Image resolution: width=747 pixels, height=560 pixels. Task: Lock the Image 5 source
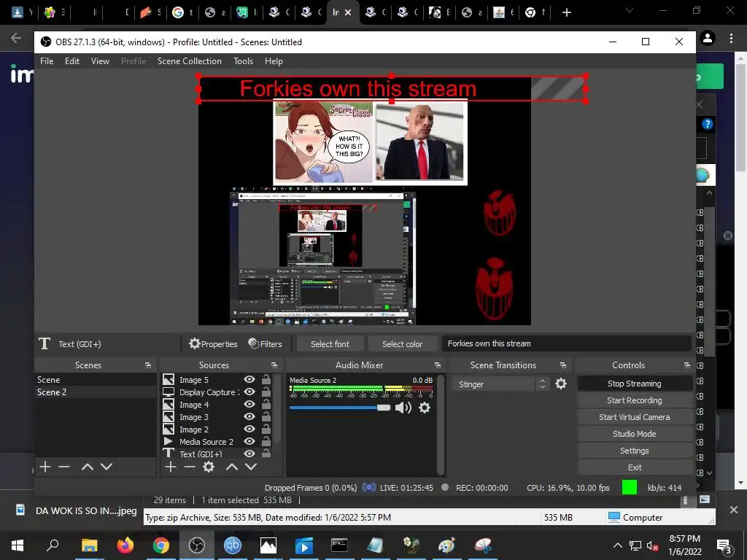(x=266, y=379)
